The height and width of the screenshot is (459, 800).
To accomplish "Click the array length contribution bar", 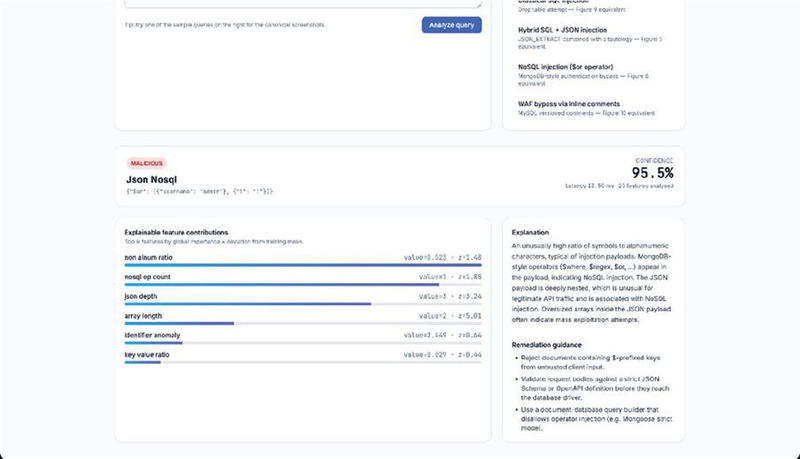I will pos(303,323).
